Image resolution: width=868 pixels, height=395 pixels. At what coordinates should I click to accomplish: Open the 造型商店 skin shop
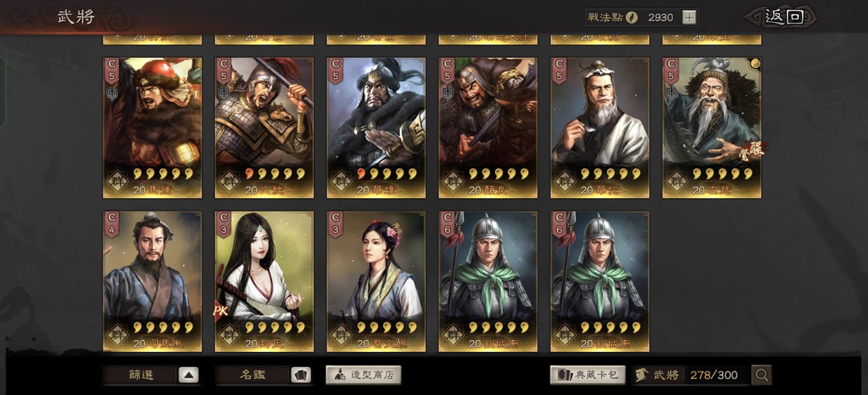363,375
